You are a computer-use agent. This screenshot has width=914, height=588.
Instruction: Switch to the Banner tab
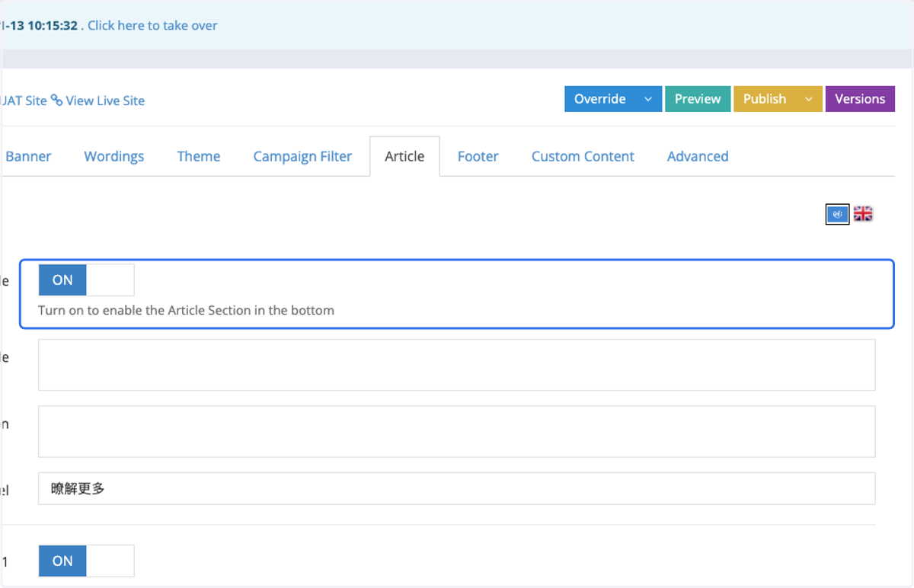coord(28,156)
